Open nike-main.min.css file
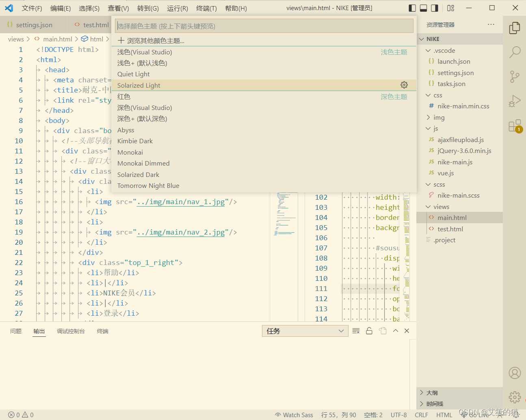The height and width of the screenshot is (420, 526). [459, 106]
